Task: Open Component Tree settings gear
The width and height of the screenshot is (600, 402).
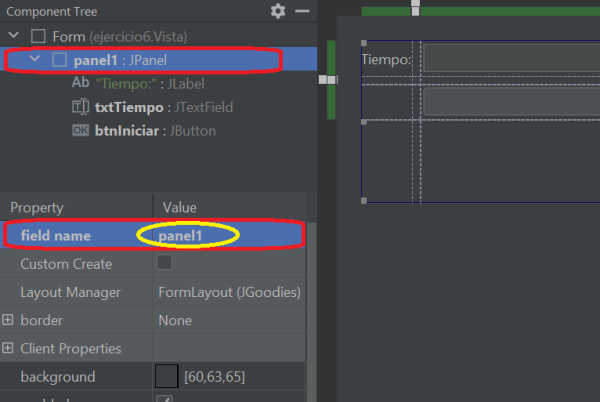Action: [278, 11]
